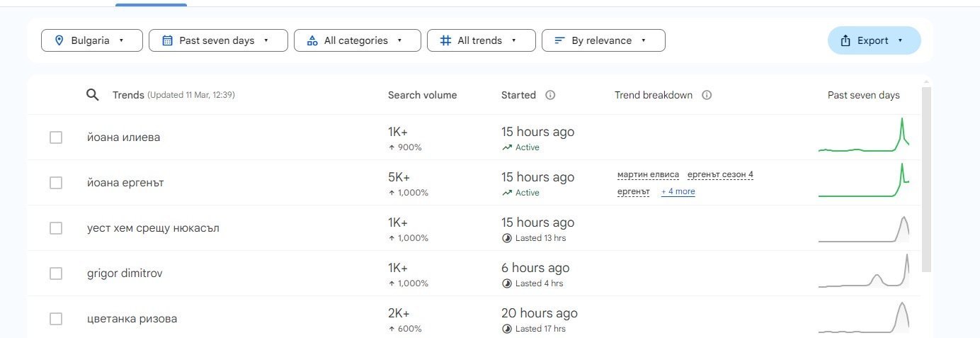
Task: Open the Bulgaria dropdown arrow
Action: [x=121, y=40]
